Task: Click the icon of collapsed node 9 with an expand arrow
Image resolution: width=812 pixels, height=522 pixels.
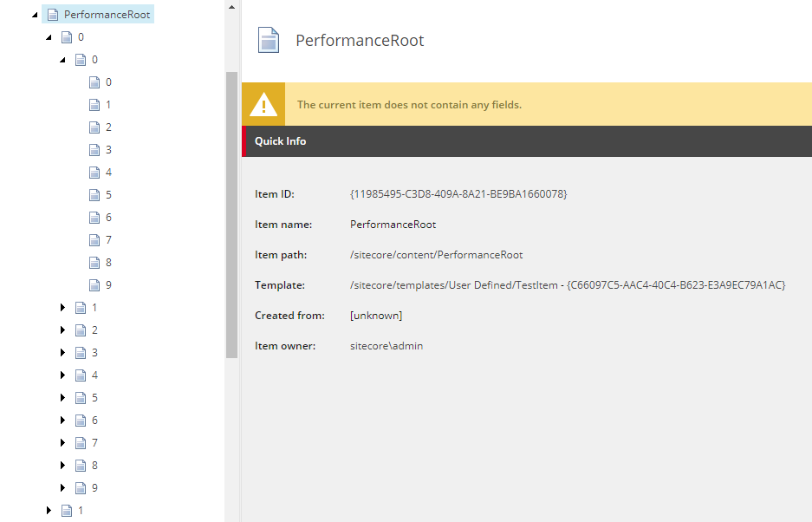Action: point(81,488)
